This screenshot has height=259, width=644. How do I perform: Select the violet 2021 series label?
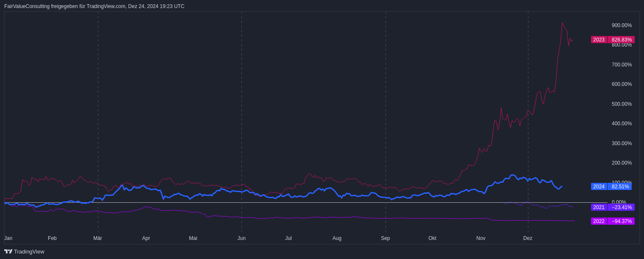click(599, 207)
